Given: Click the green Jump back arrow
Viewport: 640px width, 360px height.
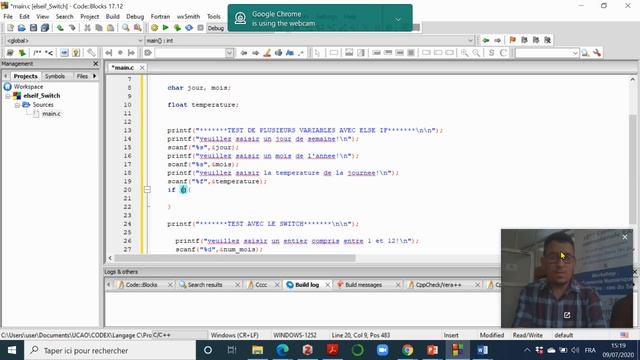Looking at the screenshot, I should click(x=486, y=40).
